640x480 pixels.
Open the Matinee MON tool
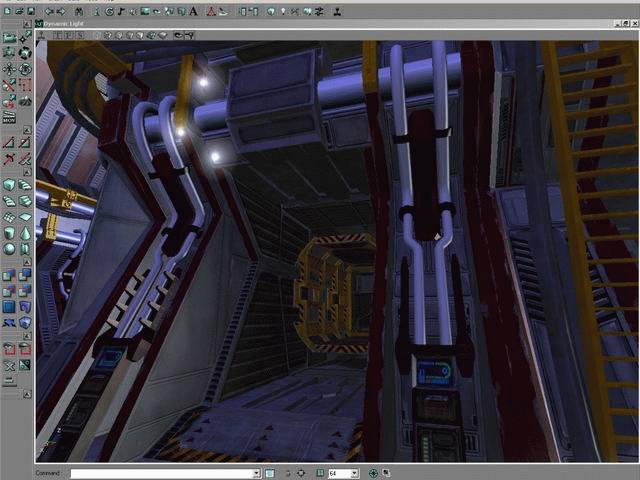point(10,118)
